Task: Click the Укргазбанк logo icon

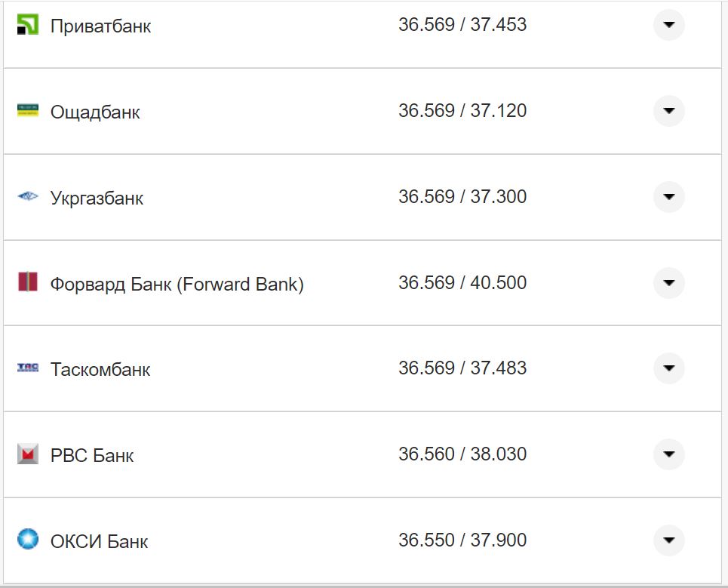Action: 27,197
